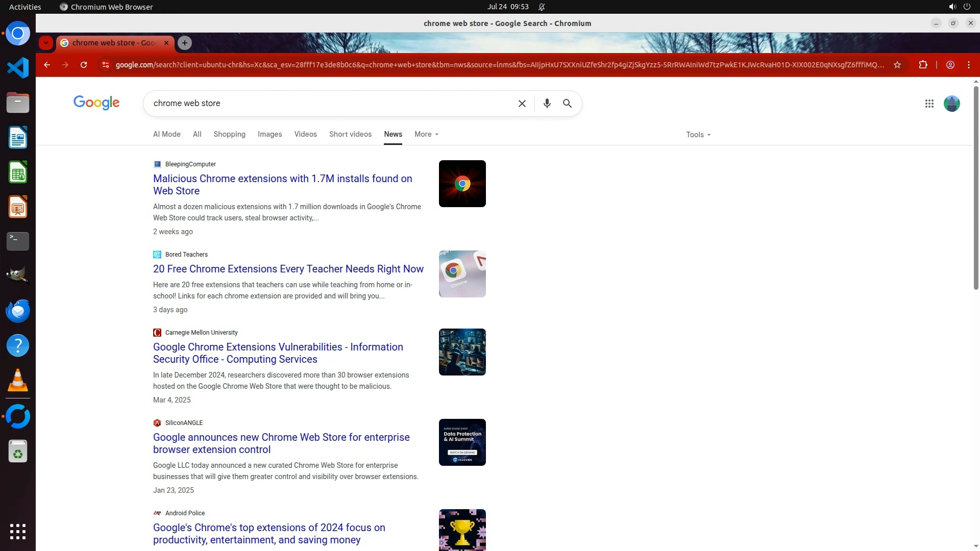View site information icon in address bar
Image resolution: width=980 pixels, height=551 pixels.
tap(105, 65)
